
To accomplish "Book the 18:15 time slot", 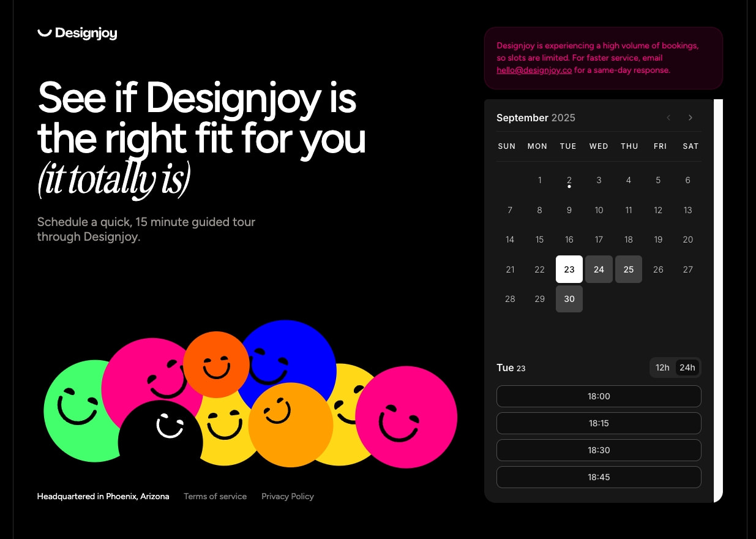I will coord(599,423).
